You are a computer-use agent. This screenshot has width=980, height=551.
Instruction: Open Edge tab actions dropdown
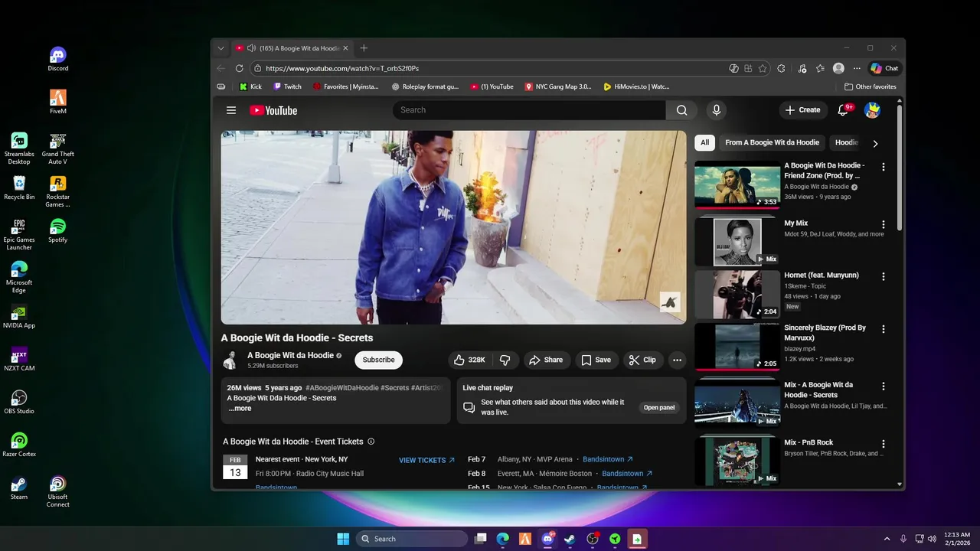click(221, 48)
